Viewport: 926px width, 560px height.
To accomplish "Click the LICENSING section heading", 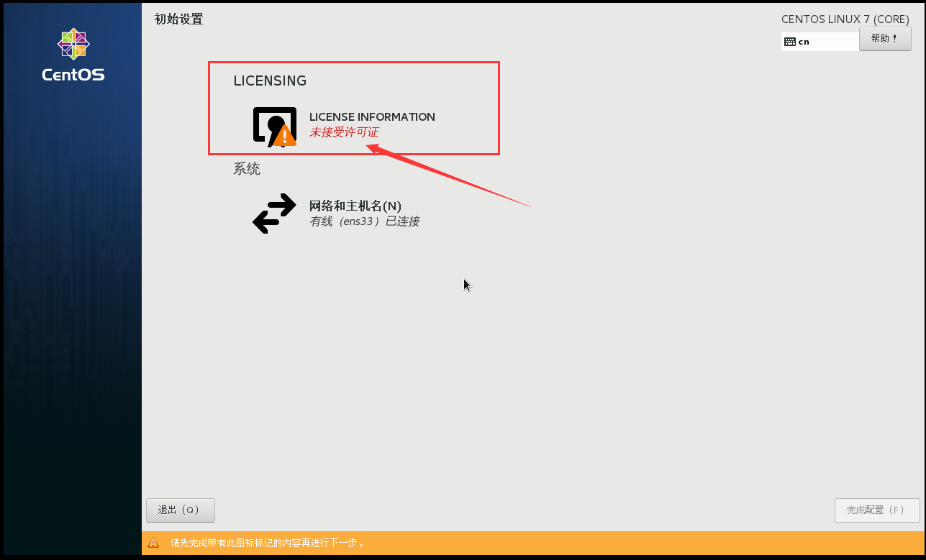I will (x=270, y=81).
